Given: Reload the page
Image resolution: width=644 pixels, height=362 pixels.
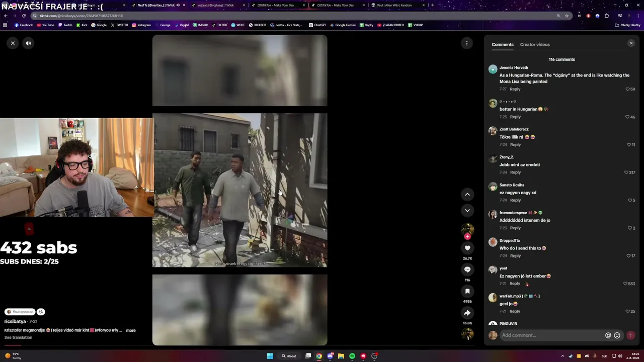Looking at the screenshot, I should 24,16.
